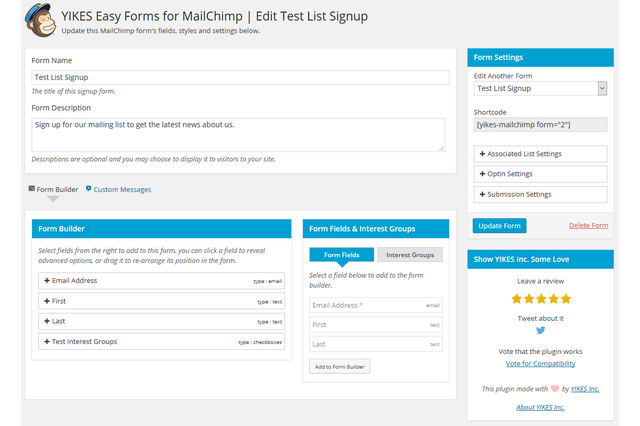The image size is (640, 426).
Task: Click the plus icon beside Test Interest Groups
Action: (x=47, y=341)
